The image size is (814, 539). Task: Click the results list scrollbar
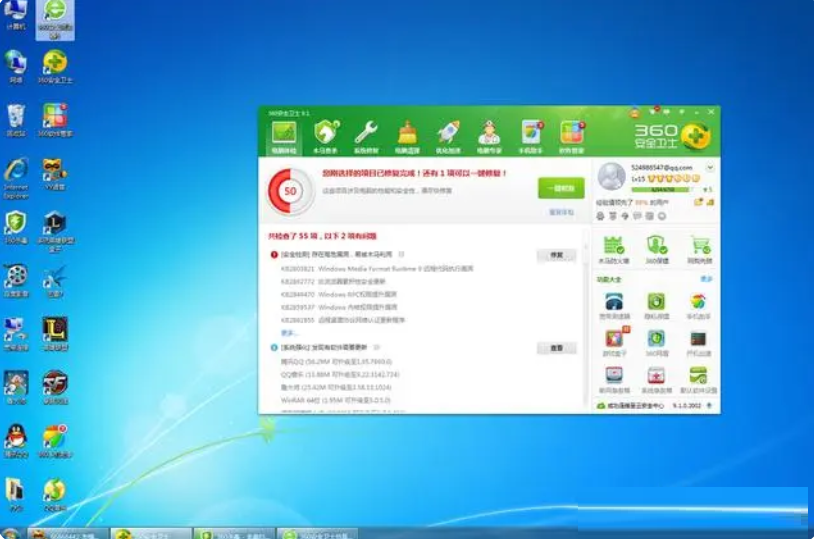click(x=587, y=319)
